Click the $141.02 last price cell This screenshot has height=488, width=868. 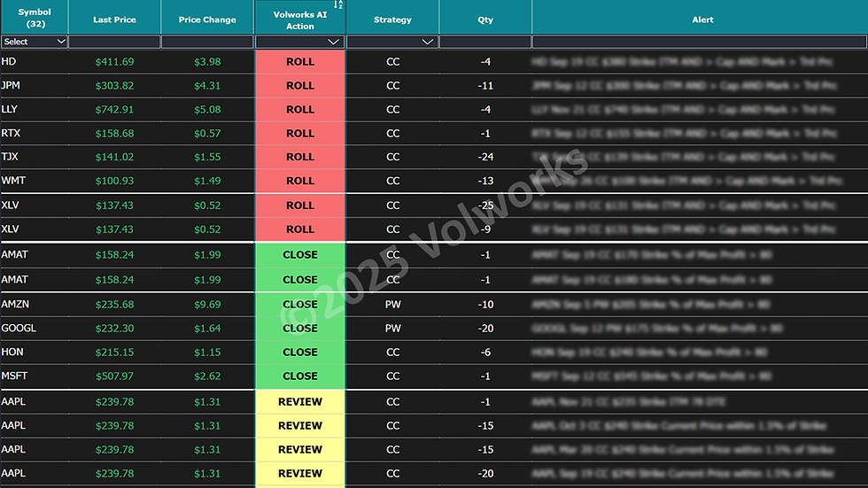(114, 157)
